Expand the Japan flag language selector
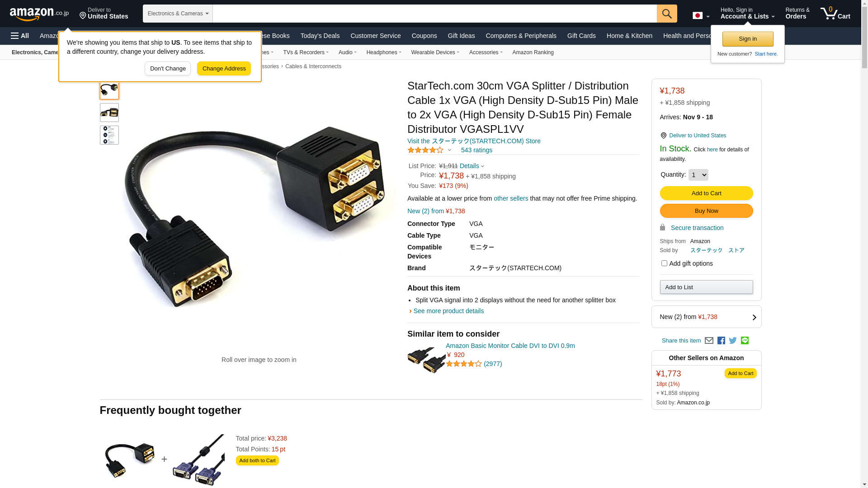The height and width of the screenshot is (488, 868). click(x=701, y=16)
